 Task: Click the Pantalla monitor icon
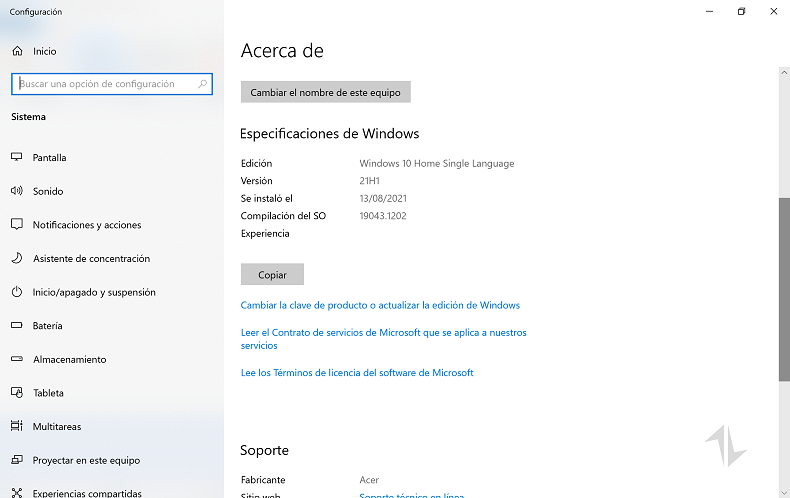point(17,157)
